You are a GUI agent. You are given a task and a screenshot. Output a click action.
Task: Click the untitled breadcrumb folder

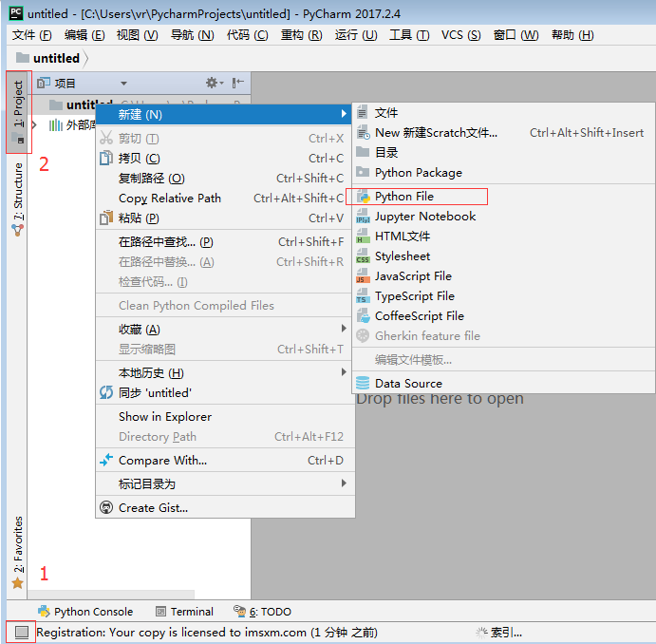(48, 58)
